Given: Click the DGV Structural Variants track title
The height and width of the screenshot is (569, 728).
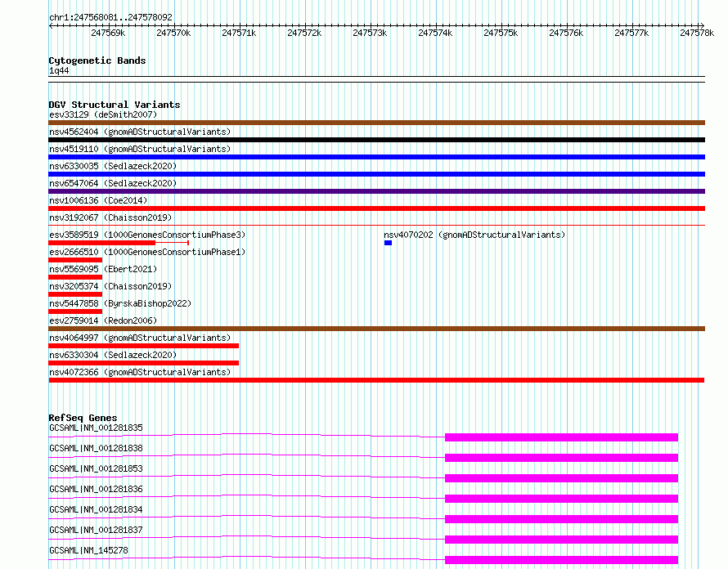Looking at the screenshot, I should [115, 105].
